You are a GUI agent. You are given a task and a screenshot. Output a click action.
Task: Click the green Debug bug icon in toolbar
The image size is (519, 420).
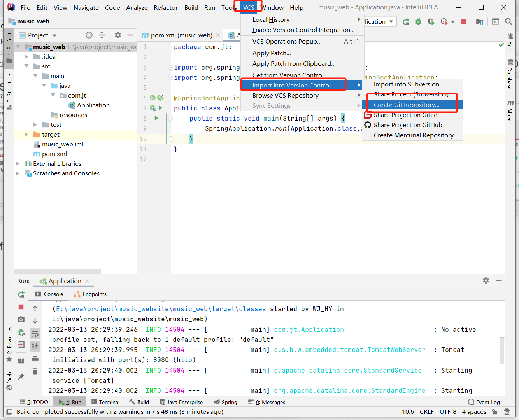point(418,21)
